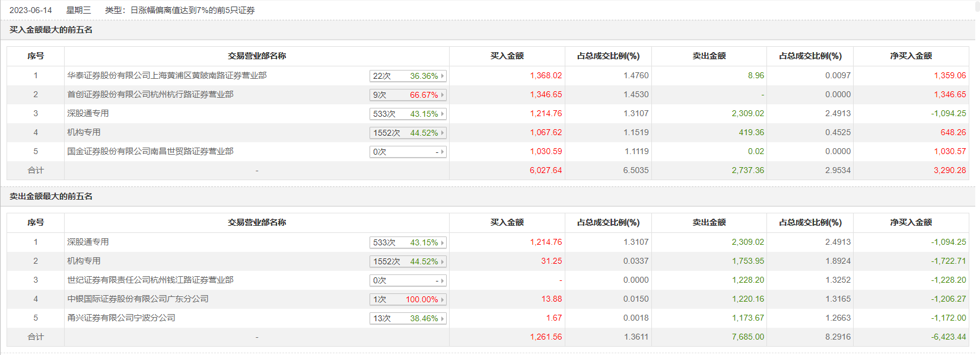The image size is (980, 355).
Task: Click 买入金额 column header in the 买入金额最大 table
Action: pos(507,56)
